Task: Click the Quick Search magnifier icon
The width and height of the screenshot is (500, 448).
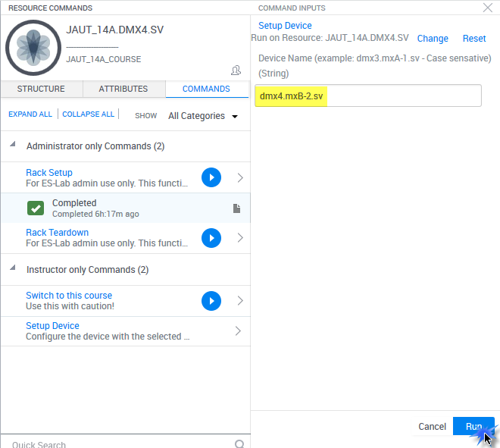Action: click(x=239, y=444)
